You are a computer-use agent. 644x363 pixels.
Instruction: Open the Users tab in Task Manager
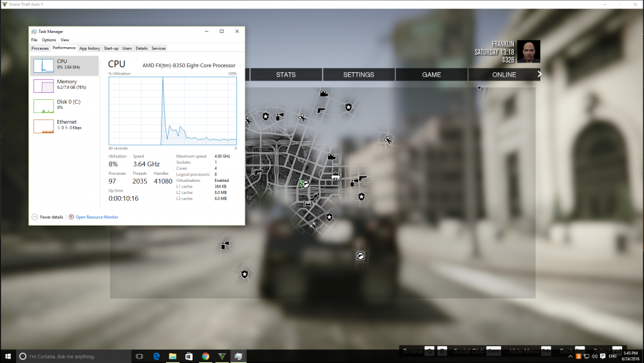[x=127, y=48]
